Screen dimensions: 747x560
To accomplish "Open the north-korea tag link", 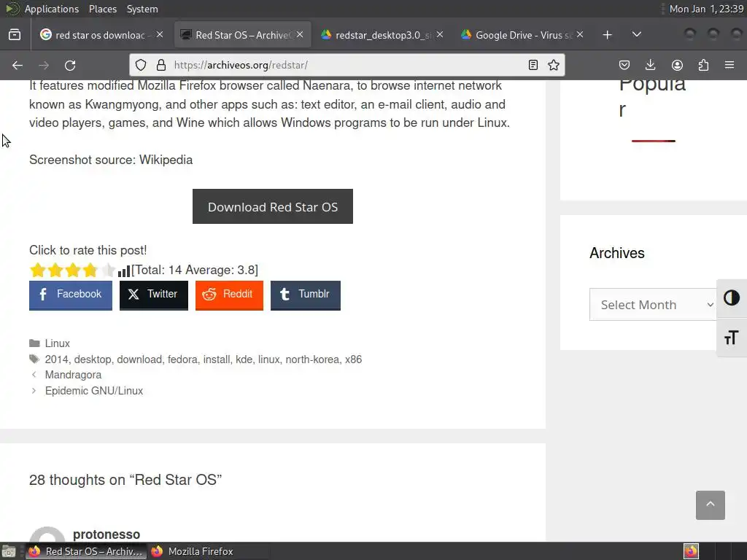I will (x=312, y=359).
